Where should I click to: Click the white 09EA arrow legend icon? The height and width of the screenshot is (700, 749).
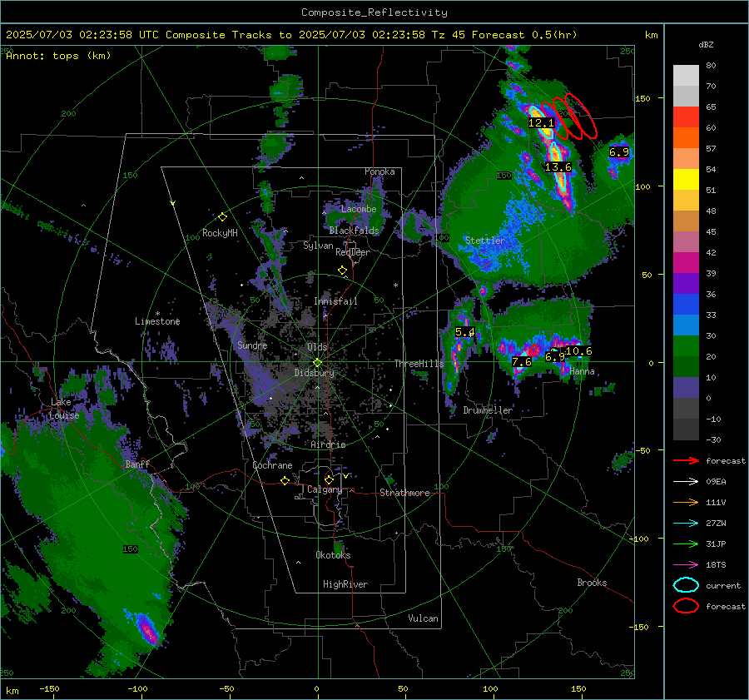tap(686, 482)
